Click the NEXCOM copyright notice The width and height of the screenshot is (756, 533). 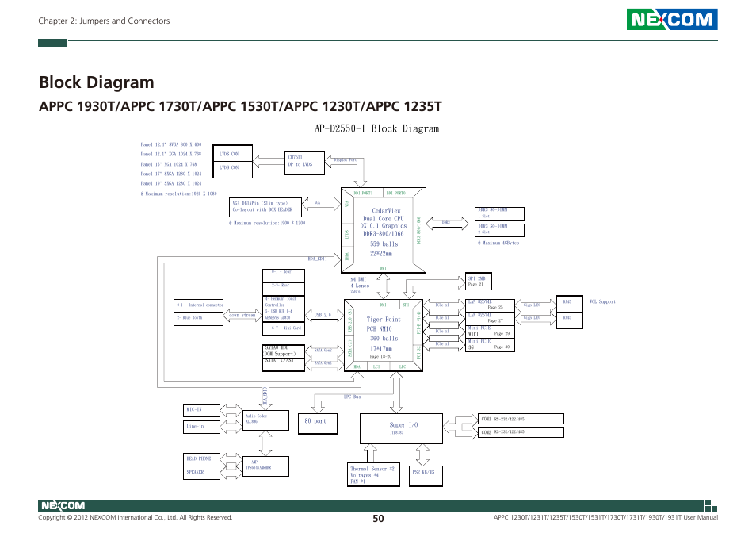pyautogui.click(x=135, y=518)
